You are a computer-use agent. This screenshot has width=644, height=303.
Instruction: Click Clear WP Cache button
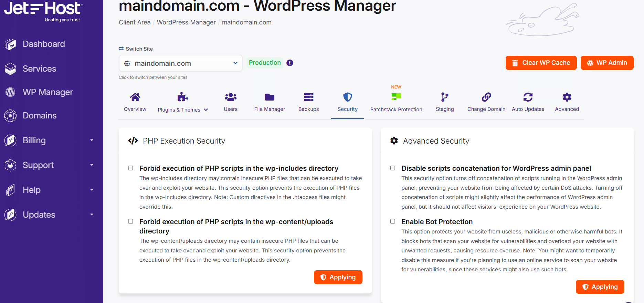coord(541,63)
